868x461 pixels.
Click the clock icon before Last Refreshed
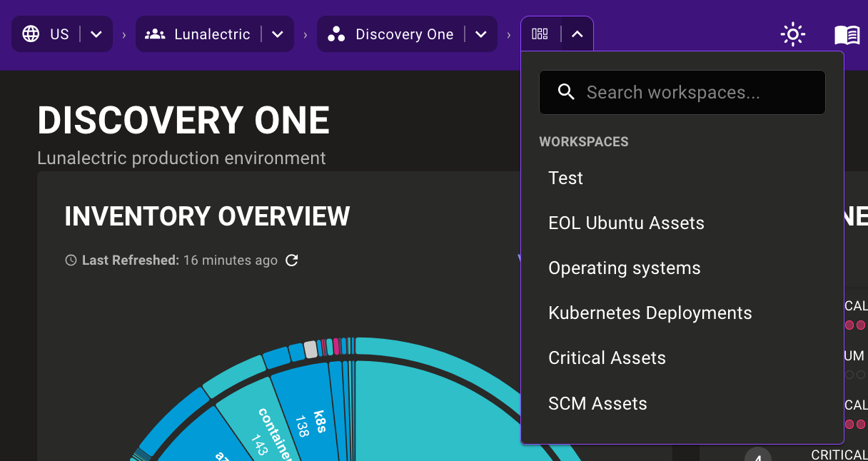[x=71, y=260]
